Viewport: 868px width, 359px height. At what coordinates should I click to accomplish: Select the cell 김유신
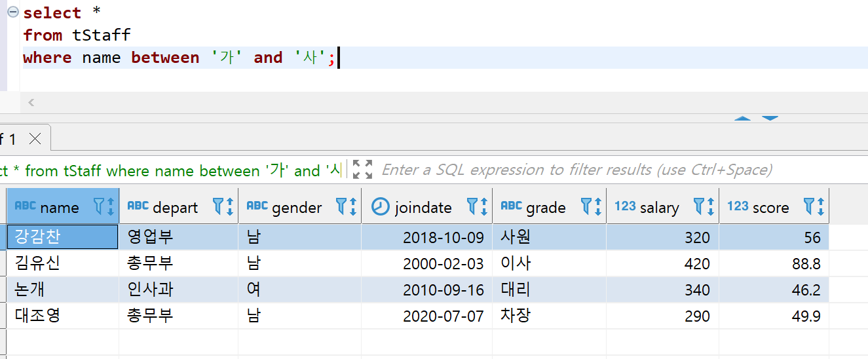[63, 263]
